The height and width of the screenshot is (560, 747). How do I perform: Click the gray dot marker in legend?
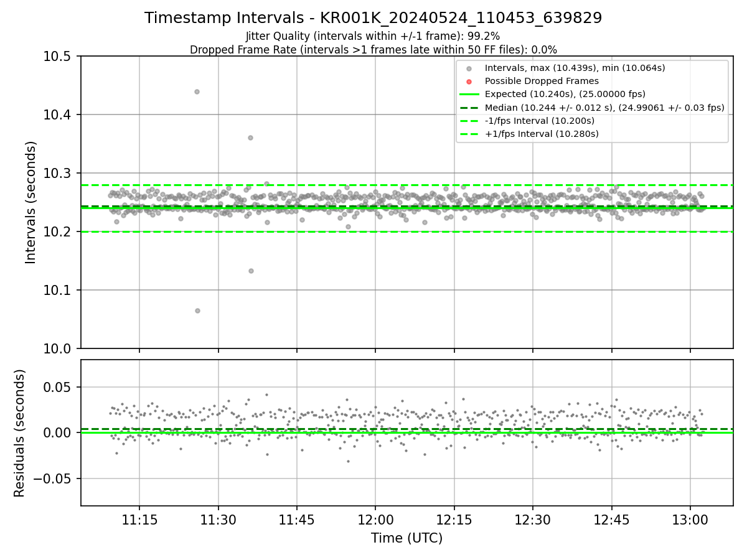(x=469, y=68)
